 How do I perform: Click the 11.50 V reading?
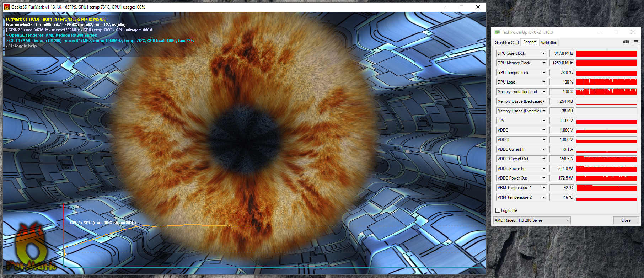point(562,121)
